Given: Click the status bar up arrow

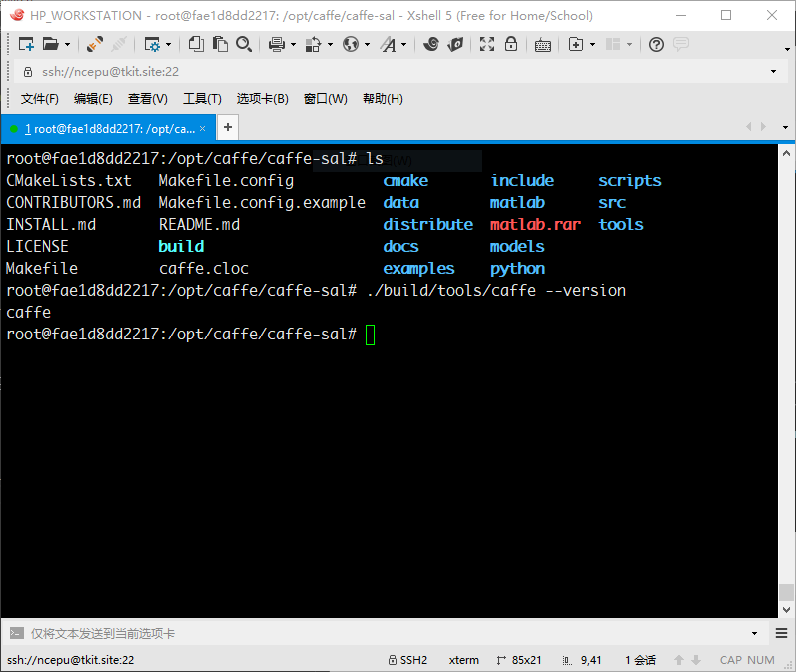Looking at the screenshot, I should (x=679, y=660).
